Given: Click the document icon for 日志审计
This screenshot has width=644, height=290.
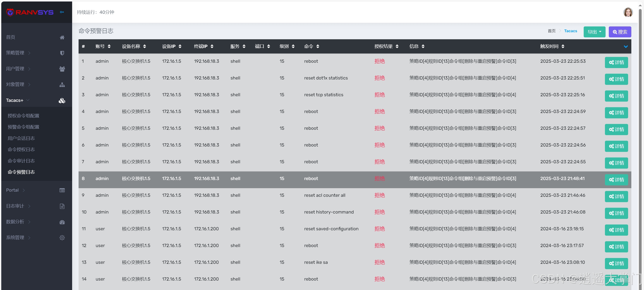Looking at the screenshot, I should 62,206.
